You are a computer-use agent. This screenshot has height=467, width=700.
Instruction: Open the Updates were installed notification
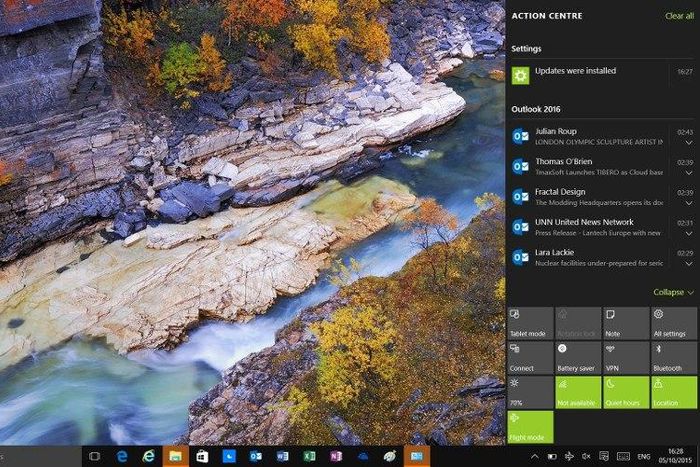tap(602, 75)
